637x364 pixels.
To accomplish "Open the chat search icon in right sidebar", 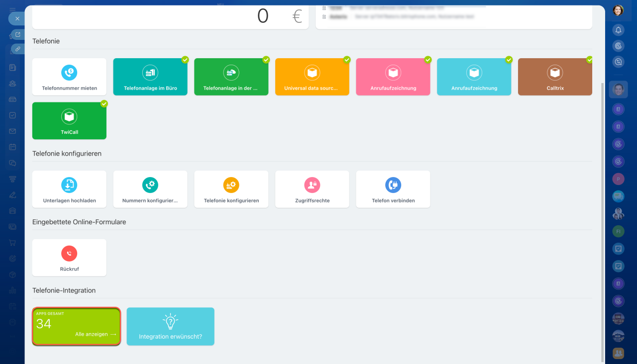I will (618, 62).
